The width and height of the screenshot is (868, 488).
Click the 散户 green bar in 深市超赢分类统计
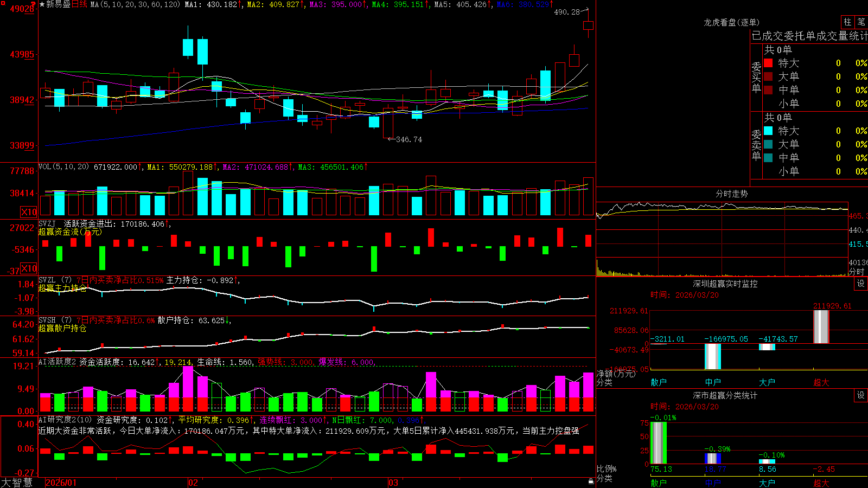(x=659, y=442)
